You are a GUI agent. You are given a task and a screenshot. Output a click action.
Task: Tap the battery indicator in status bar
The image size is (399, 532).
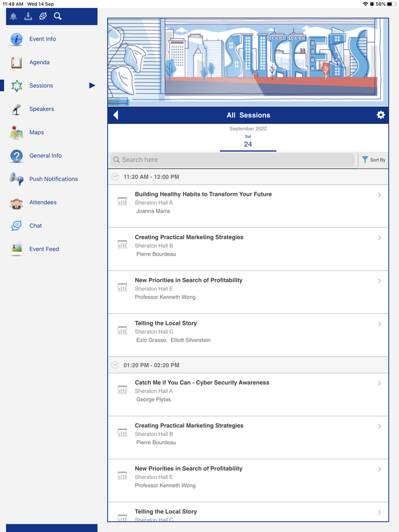(x=391, y=4)
